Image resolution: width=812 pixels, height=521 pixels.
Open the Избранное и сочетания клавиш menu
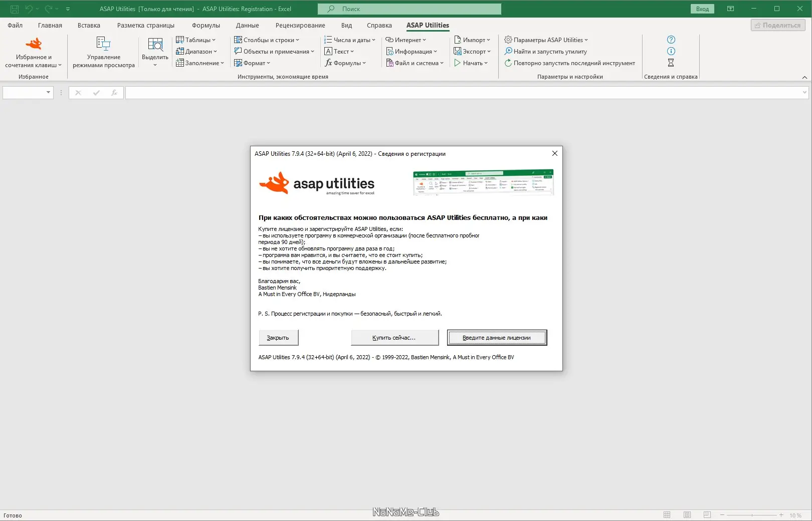[34, 52]
